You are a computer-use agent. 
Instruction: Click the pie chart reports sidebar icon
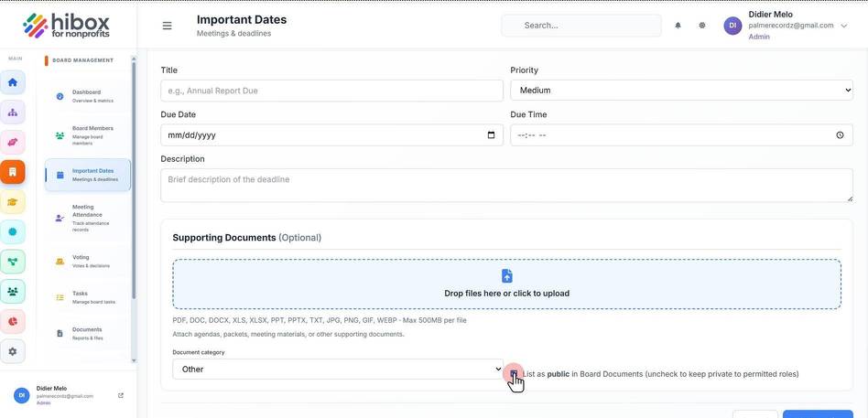[13, 321]
